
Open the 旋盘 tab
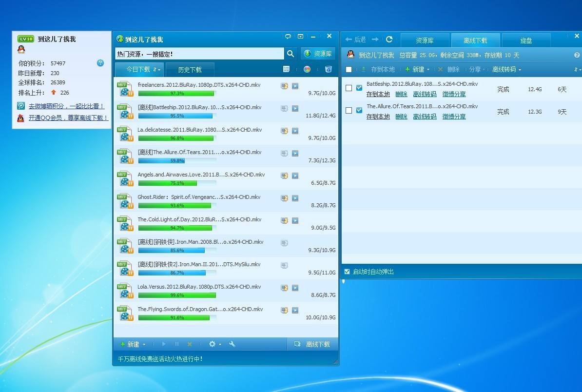tap(526, 40)
